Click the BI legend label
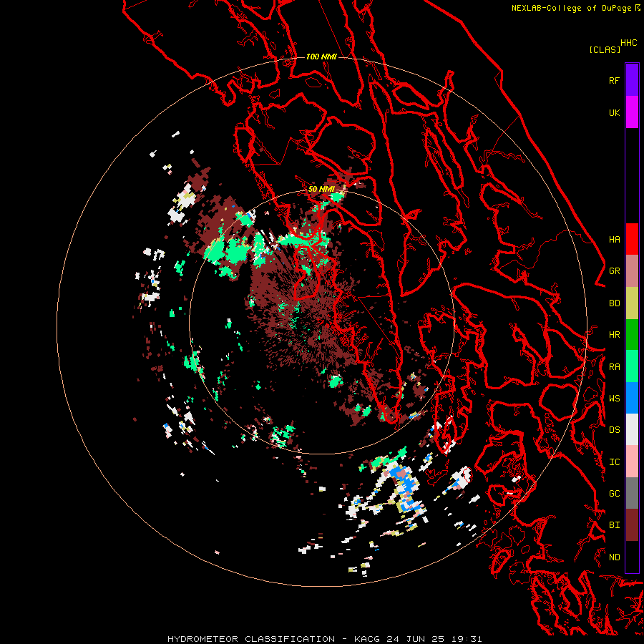The image size is (644, 644). (614, 525)
